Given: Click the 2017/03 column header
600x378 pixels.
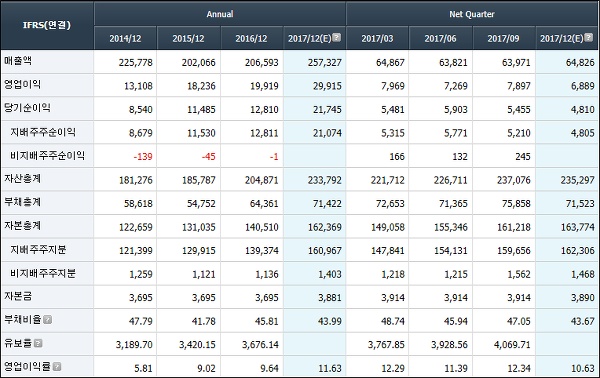Looking at the screenshot, I should point(377,38).
